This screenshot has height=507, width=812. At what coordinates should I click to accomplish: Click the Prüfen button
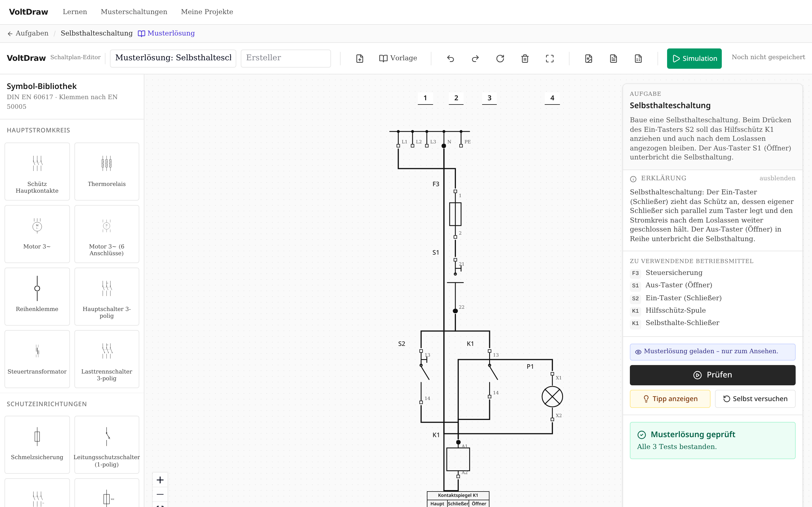point(712,375)
